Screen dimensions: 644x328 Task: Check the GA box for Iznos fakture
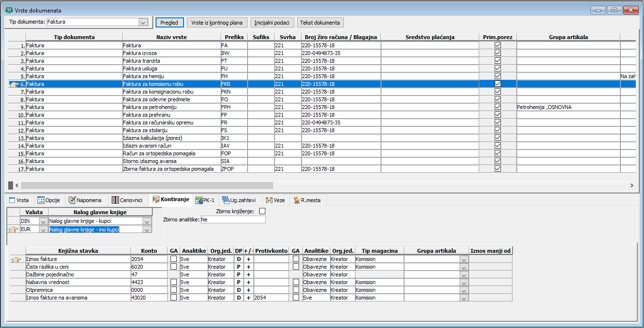(173, 259)
